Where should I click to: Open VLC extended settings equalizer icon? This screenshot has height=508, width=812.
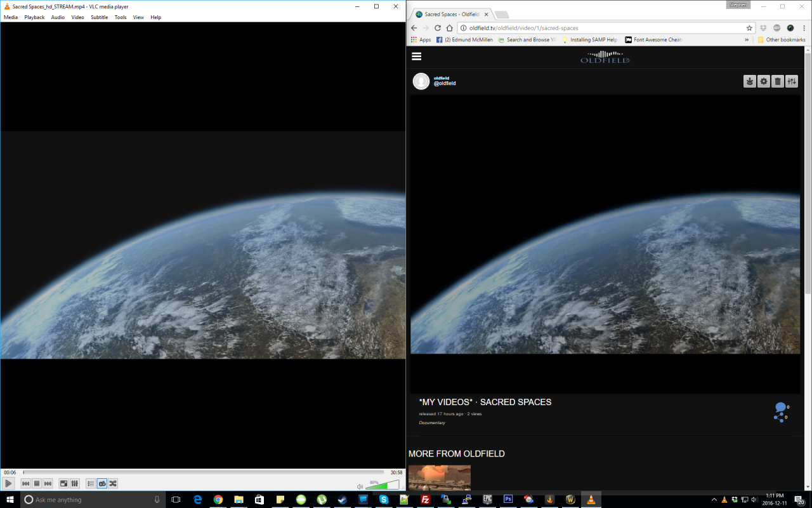point(75,484)
